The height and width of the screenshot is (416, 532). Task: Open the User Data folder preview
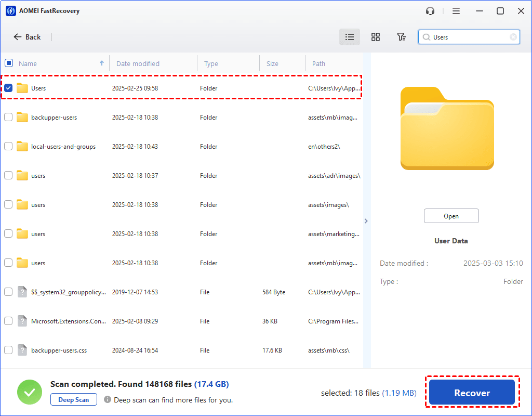coord(451,215)
